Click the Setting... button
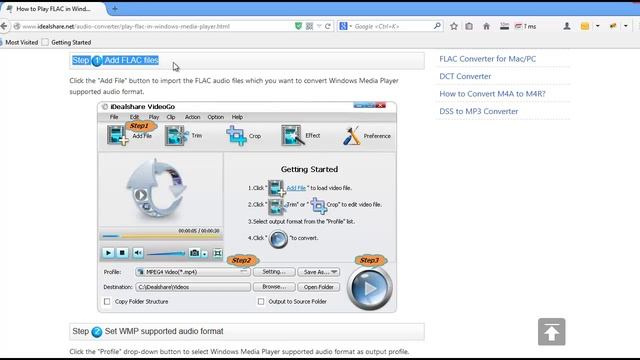 pyautogui.click(x=274, y=272)
